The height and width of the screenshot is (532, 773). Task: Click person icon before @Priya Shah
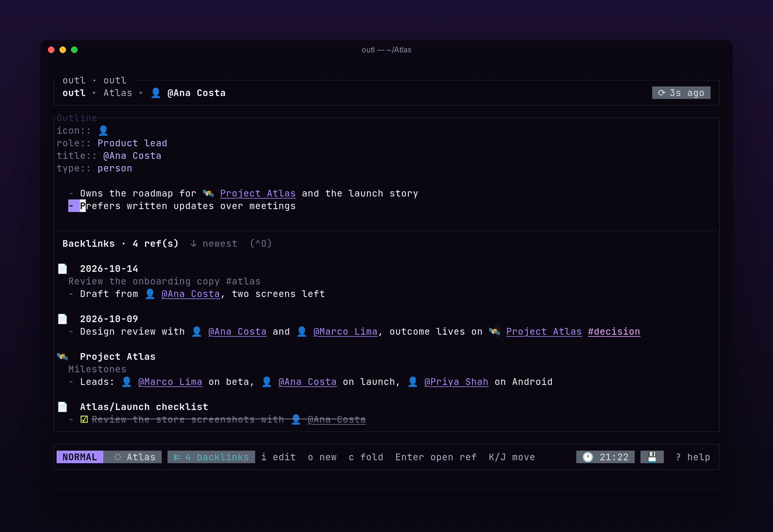click(412, 382)
